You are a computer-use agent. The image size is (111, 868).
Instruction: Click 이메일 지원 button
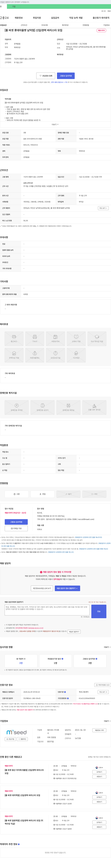pyautogui.click(x=16, y=528)
